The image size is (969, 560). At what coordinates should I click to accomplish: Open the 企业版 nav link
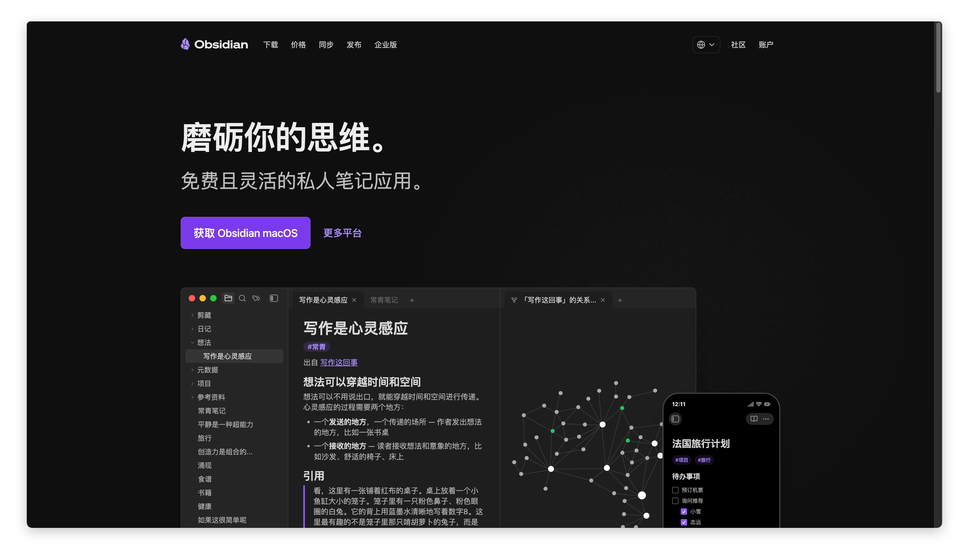coord(385,45)
